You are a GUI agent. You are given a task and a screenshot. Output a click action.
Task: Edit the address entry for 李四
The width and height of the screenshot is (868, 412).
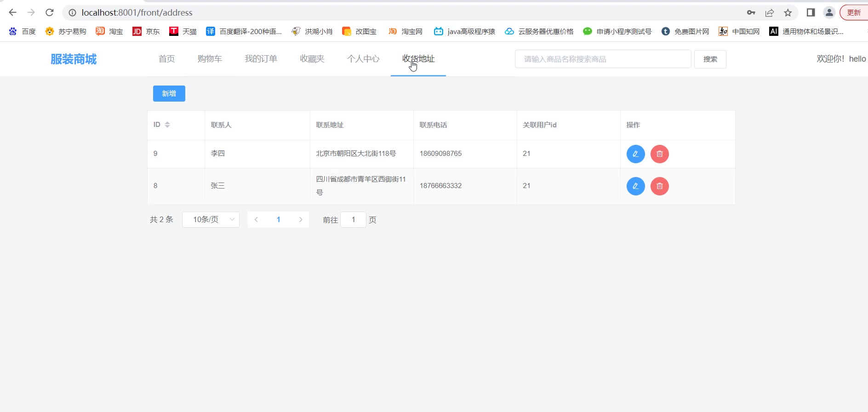(x=635, y=154)
